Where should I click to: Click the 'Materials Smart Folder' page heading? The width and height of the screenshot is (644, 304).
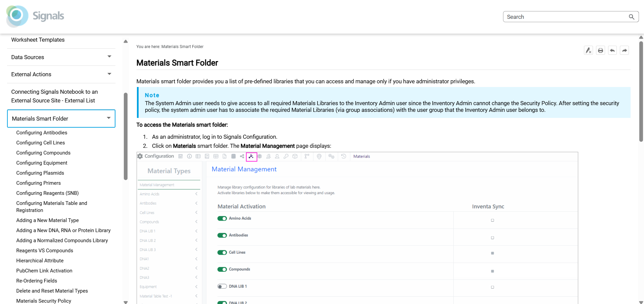[x=177, y=63]
